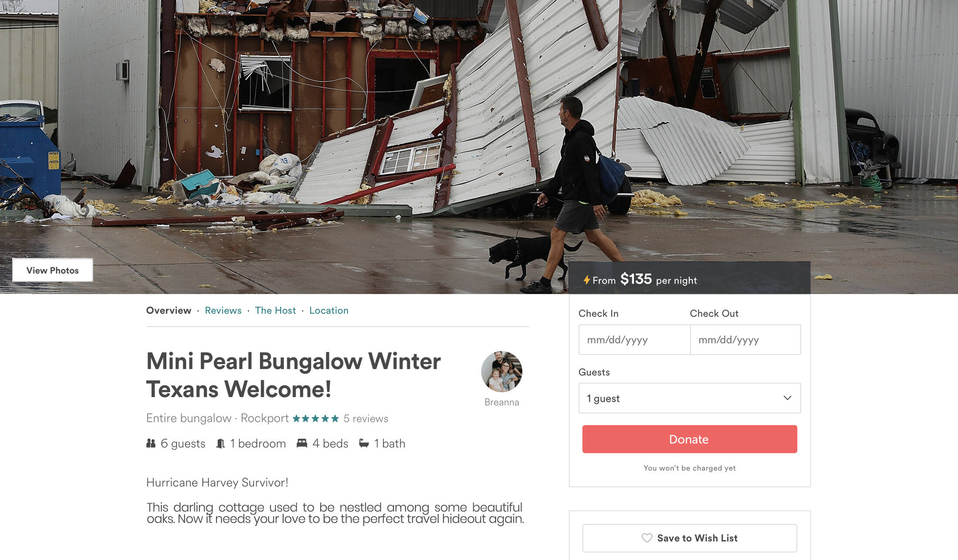Image resolution: width=958 pixels, height=560 pixels.
Task: Click Save to Wish List button
Action: click(x=689, y=538)
